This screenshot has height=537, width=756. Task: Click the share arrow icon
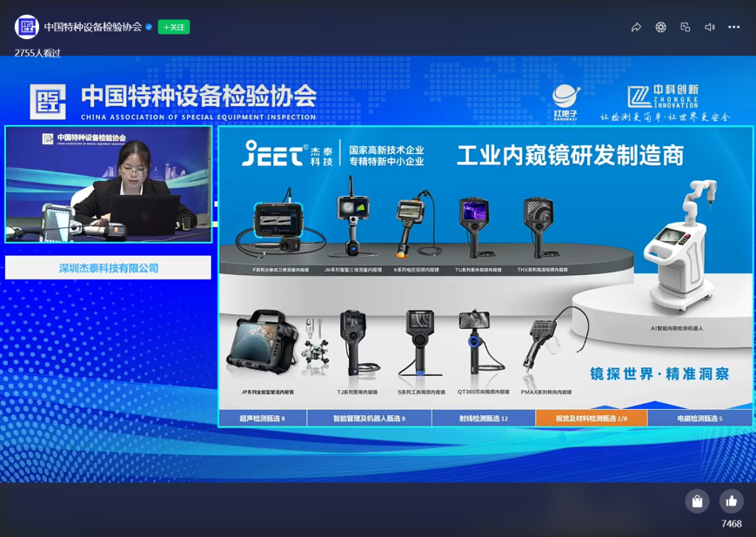pos(636,27)
